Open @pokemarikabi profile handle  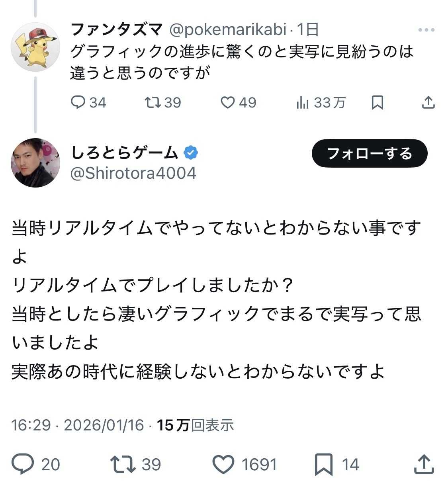[x=228, y=29]
